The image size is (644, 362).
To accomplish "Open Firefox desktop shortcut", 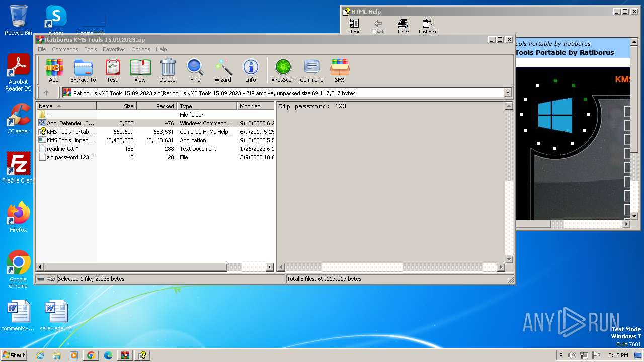I will click(18, 217).
